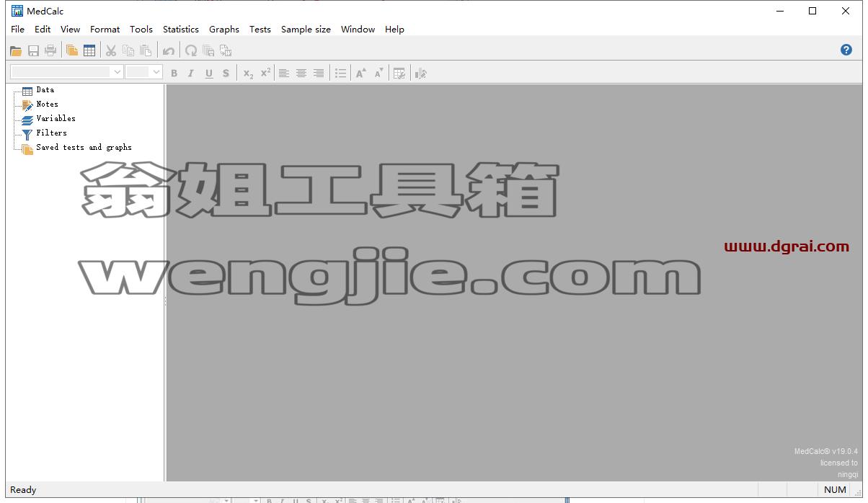Select Saved tests and graphs item
Viewport: 868px width, 503px height.
coord(84,148)
